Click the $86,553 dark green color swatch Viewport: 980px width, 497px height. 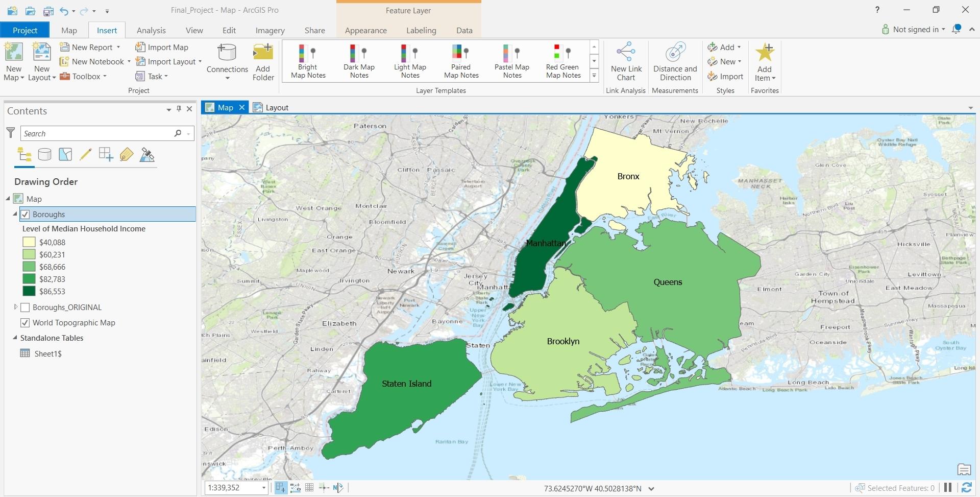tap(29, 291)
